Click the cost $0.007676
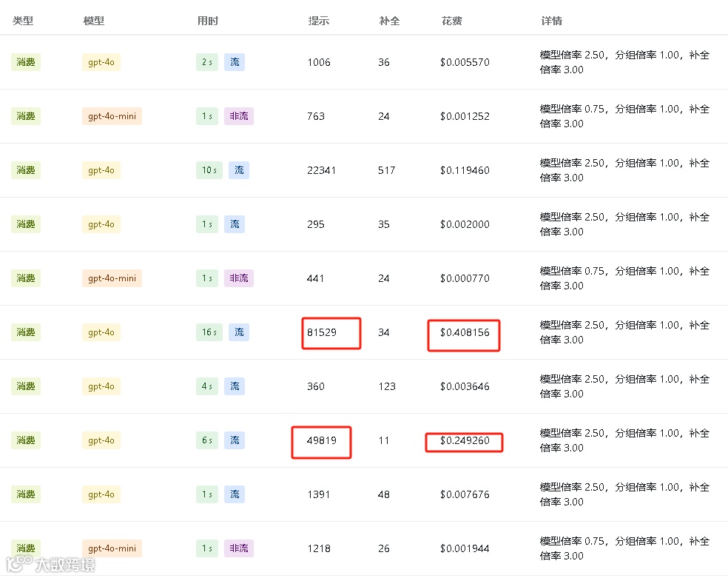728x578 pixels. [x=465, y=494]
